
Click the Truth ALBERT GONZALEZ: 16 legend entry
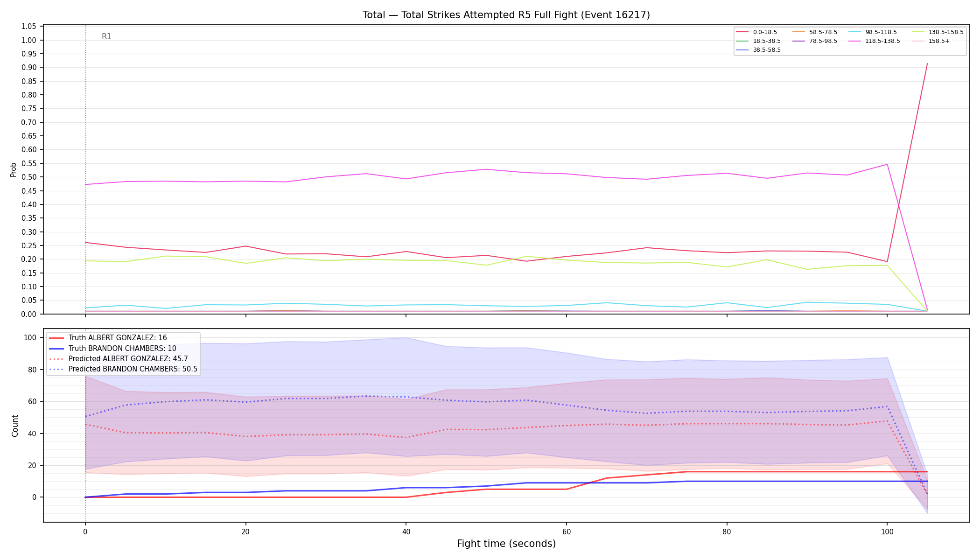[108, 338]
